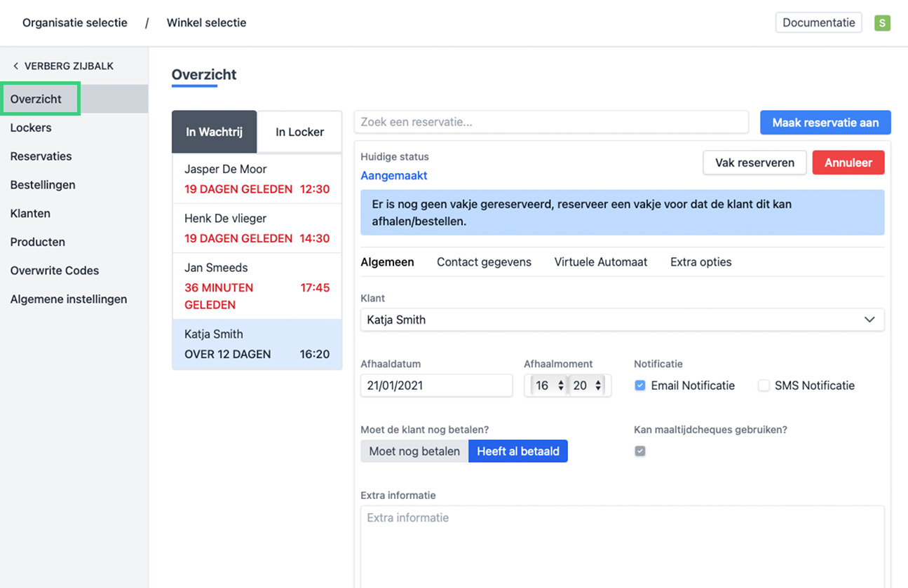Toggle the maaltijdcheques checkbox
Image resolution: width=908 pixels, height=588 pixels.
[640, 451]
